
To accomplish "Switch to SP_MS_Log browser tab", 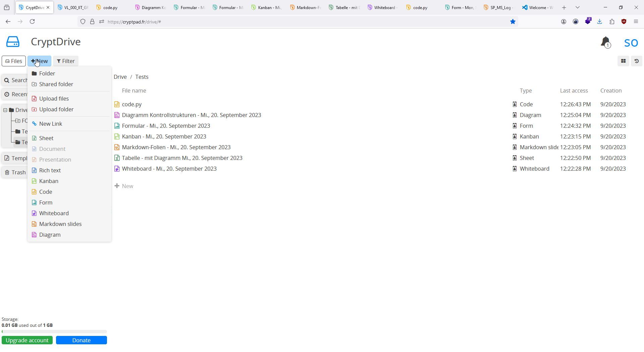I will [x=499, y=7].
